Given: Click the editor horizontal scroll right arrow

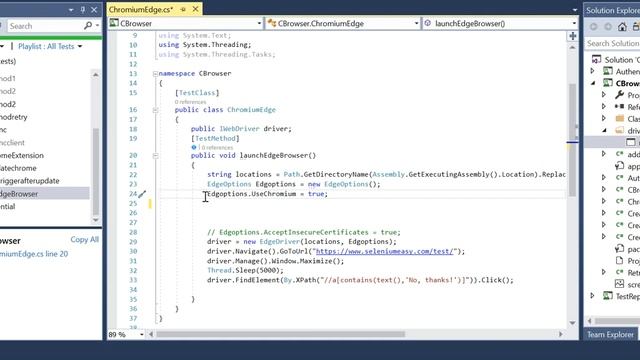Looking at the screenshot, I should [561, 334].
